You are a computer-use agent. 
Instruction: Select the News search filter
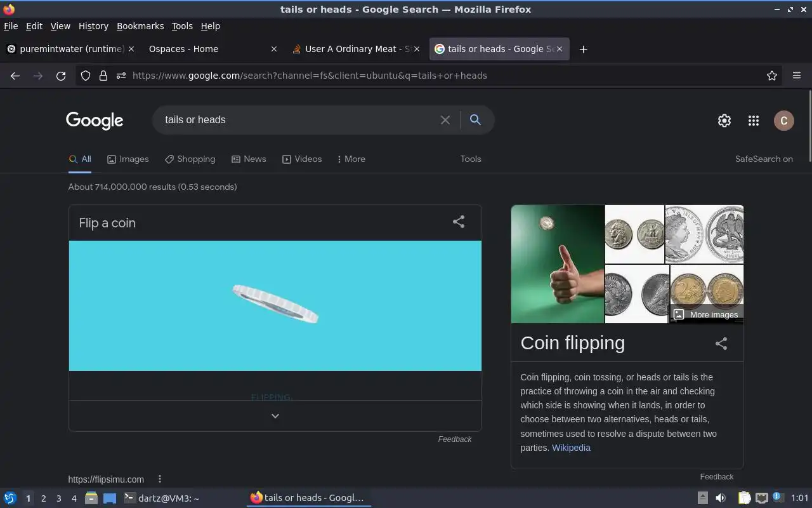[x=249, y=159]
